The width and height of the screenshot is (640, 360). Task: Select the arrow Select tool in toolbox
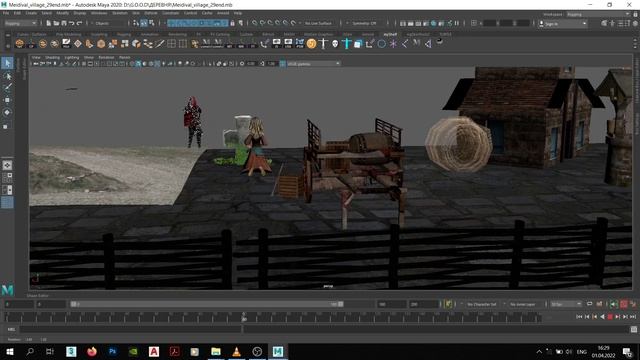click(x=7, y=63)
